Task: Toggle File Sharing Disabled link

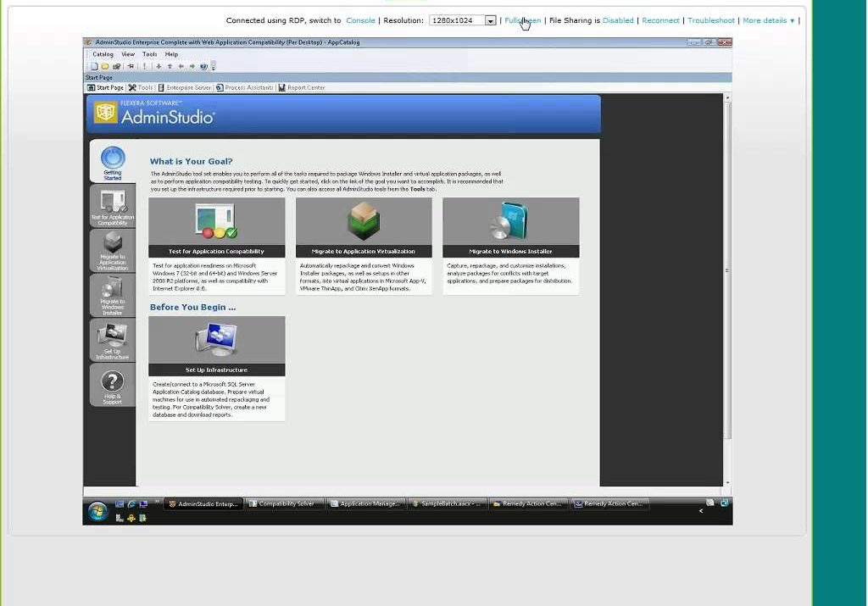Action: [x=617, y=20]
